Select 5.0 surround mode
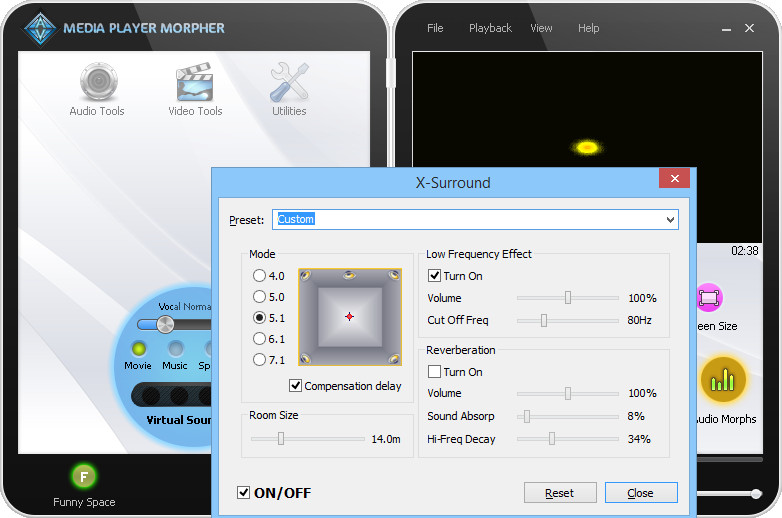The image size is (782, 518). point(268,297)
